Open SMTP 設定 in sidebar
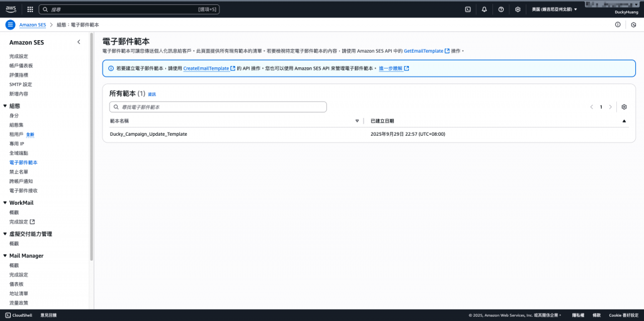This screenshot has height=321, width=644. 21,85
